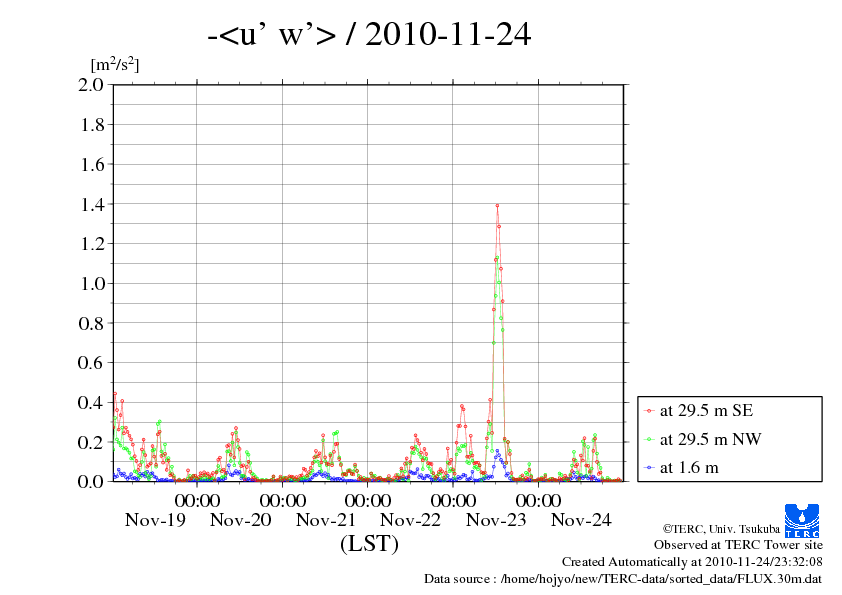Select legend entry "at 1.6 m"
This screenshot has height=595, width=842.
689,468
